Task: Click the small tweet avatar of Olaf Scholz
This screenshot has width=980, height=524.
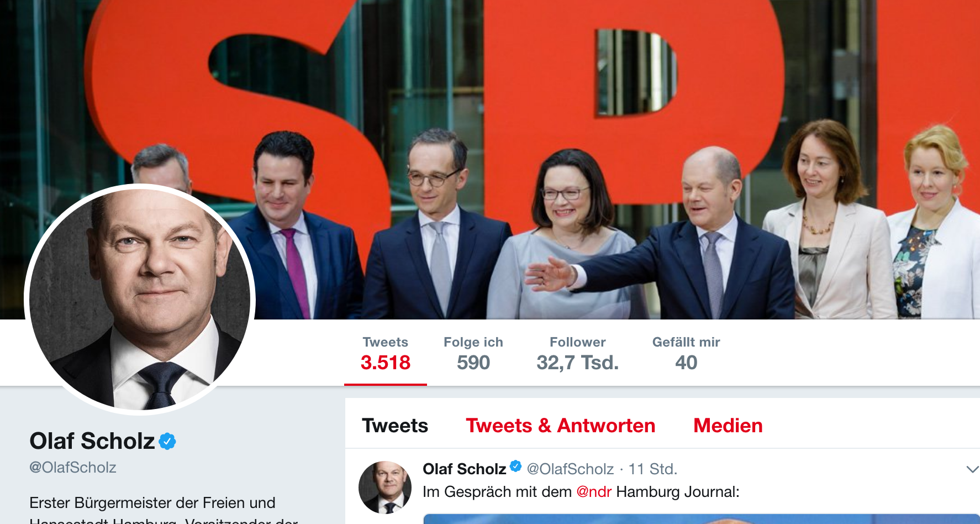Action: pos(385,488)
